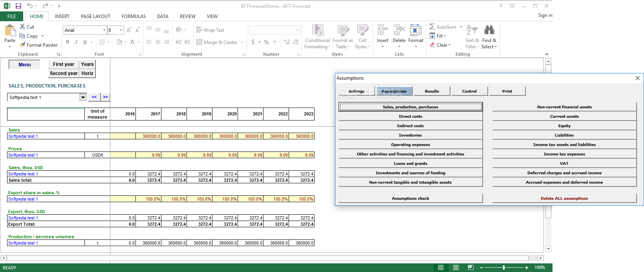Run the Assumptions check
This screenshot has width=644, height=272.
pyautogui.click(x=410, y=198)
